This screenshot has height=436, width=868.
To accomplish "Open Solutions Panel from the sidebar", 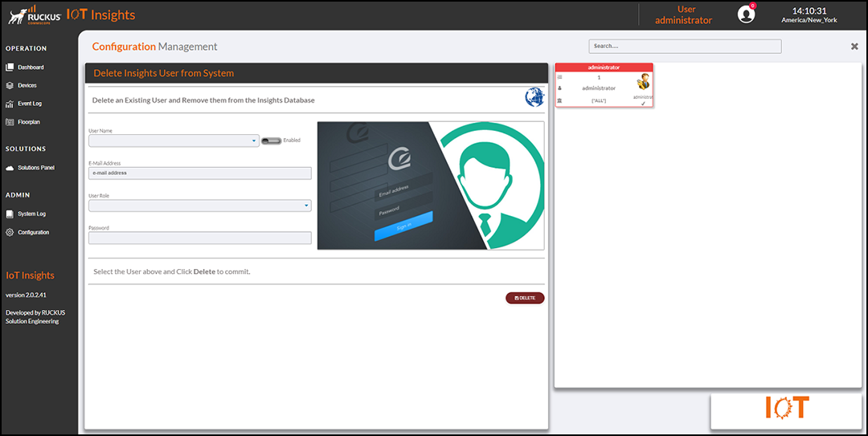I will (36, 168).
